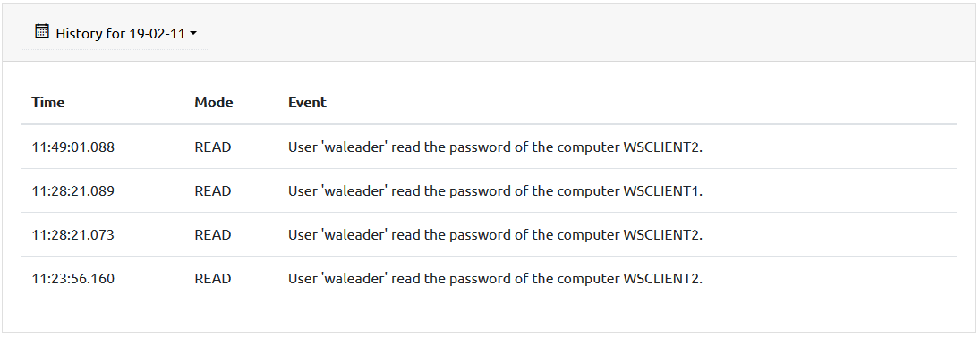Select the 11:23:56.160 timestamp

pos(73,278)
